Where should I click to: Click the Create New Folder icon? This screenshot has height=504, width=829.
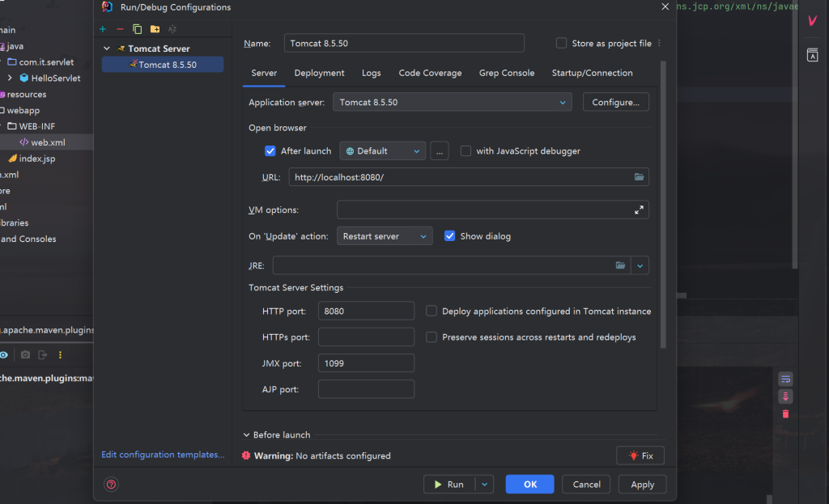pos(155,29)
